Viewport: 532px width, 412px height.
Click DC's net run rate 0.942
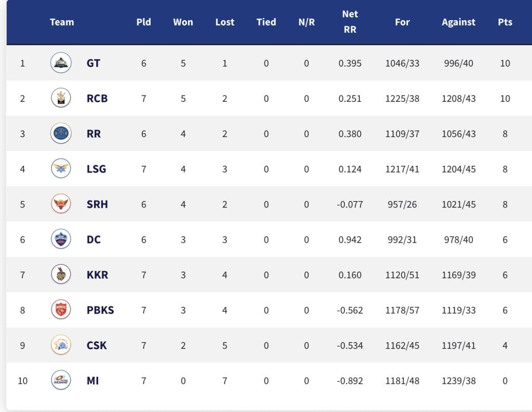(350, 240)
